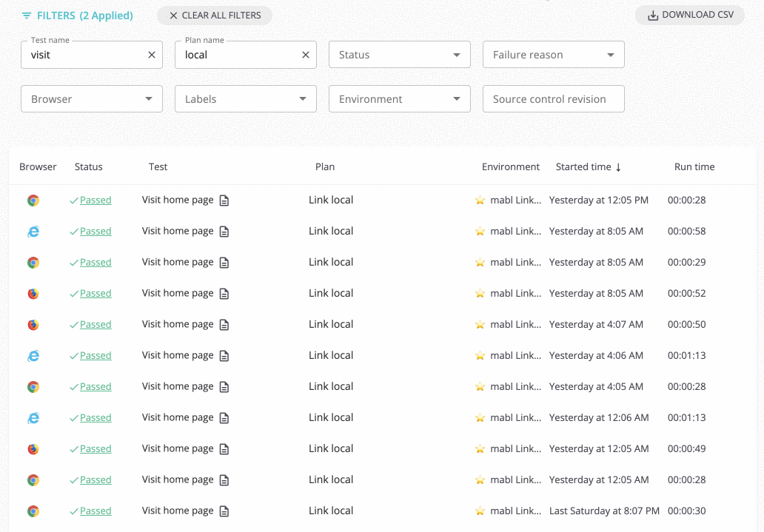Open Passed link for 00:00:52 run
Viewport: 764px width, 532px height.
(95, 294)
